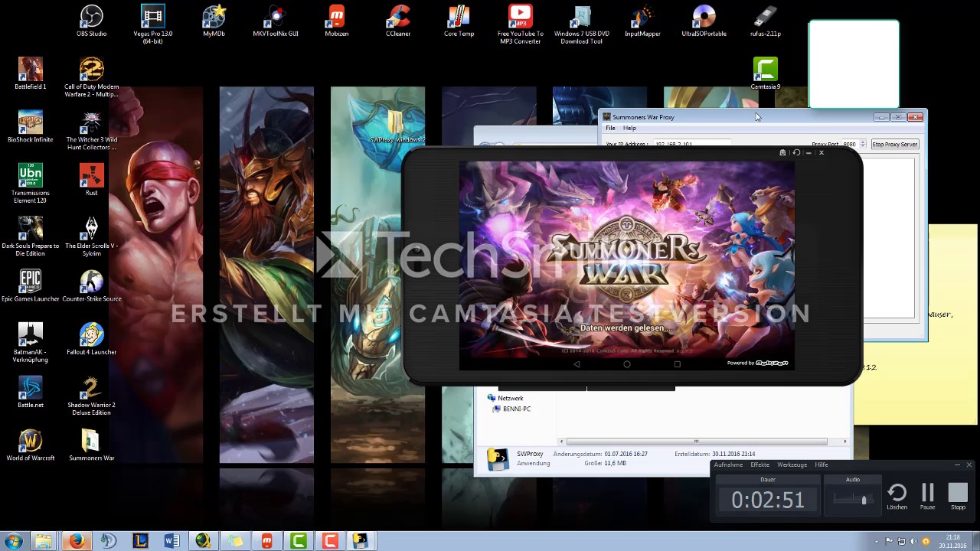
Task: Select World of Warcraft desktop icon
Action: 31,445
